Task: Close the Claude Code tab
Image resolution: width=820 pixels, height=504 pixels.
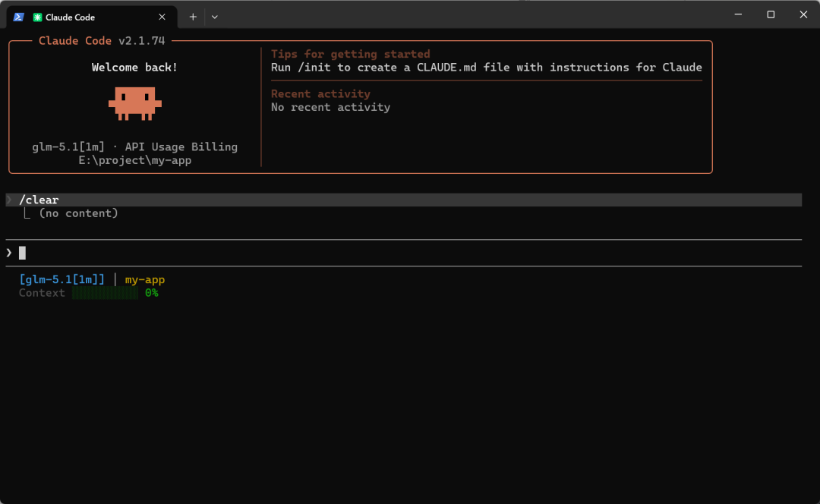Action: click(x=162, y=17)
